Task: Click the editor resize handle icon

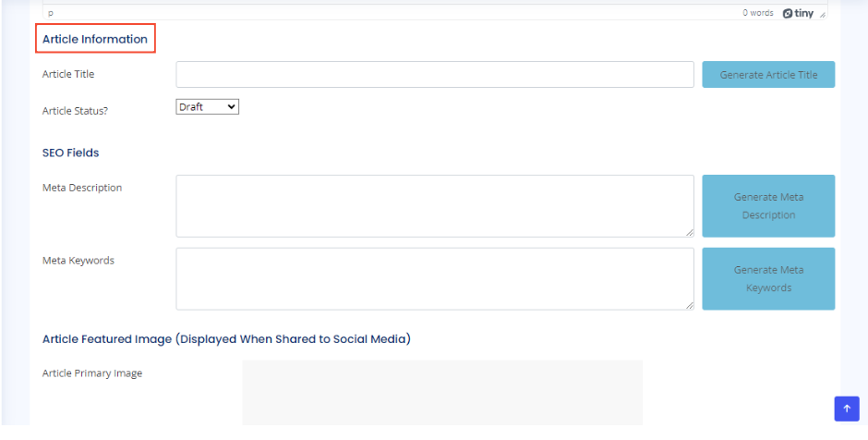Action: click(x=823, y=14)
